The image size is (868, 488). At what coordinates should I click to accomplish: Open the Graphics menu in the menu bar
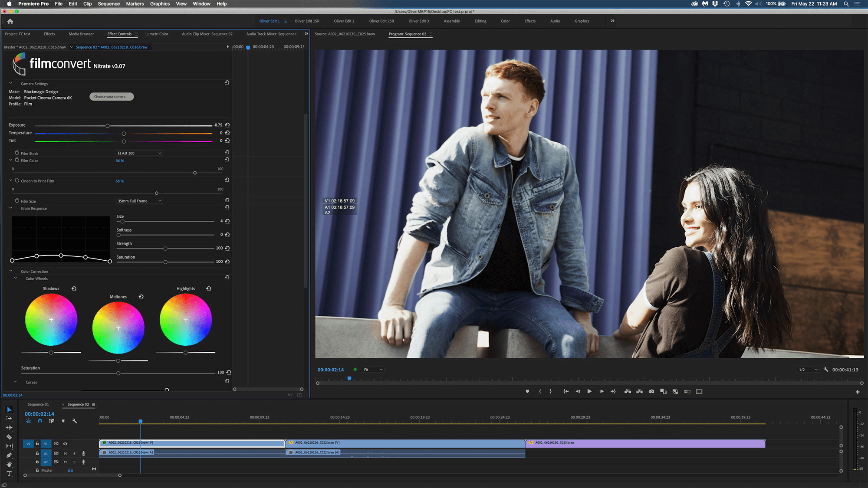(x=159, y=3)
